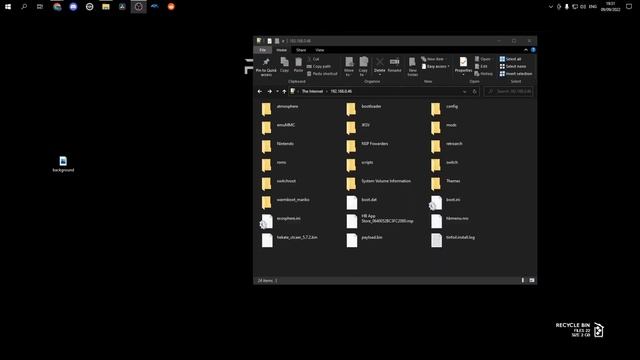Click Cut in the Clipboard group
The image size is (640, 360).
[313, 59]
